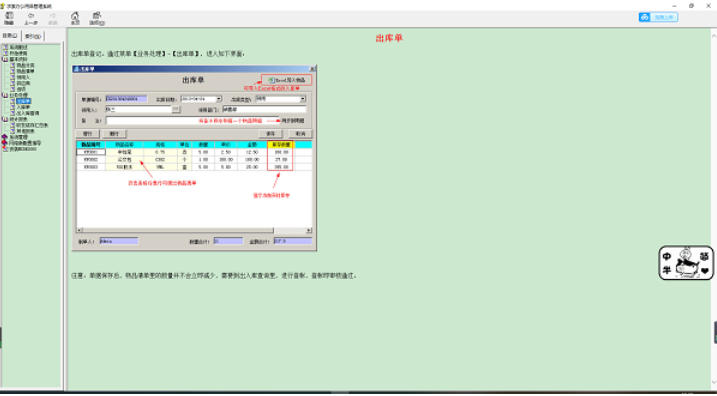Toggle the 简 simplified mode on the IME widget
The height and width of the screenshot is (396, 717).
coord(705,257)
